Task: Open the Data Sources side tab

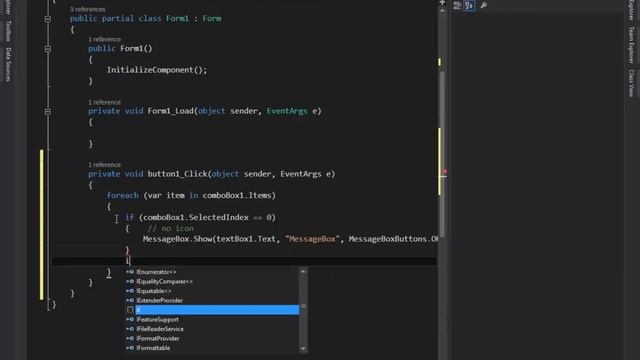Action: (x=8, y=64)
